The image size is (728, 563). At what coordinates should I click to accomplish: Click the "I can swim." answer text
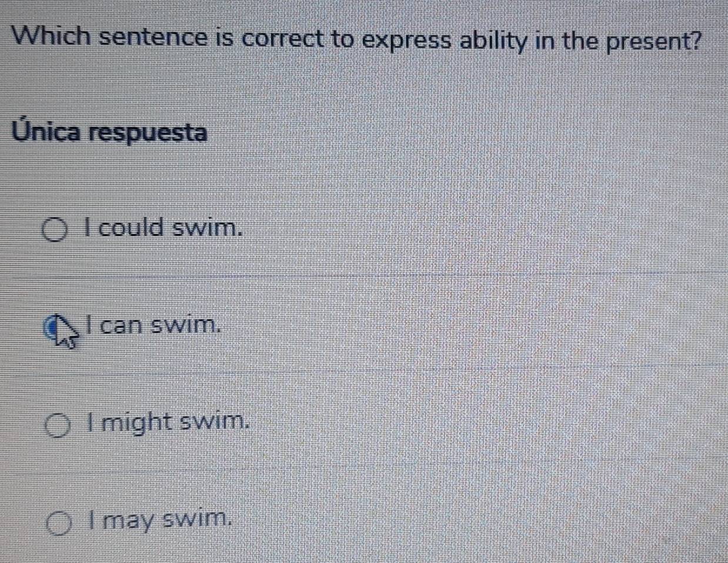[154, 324]
